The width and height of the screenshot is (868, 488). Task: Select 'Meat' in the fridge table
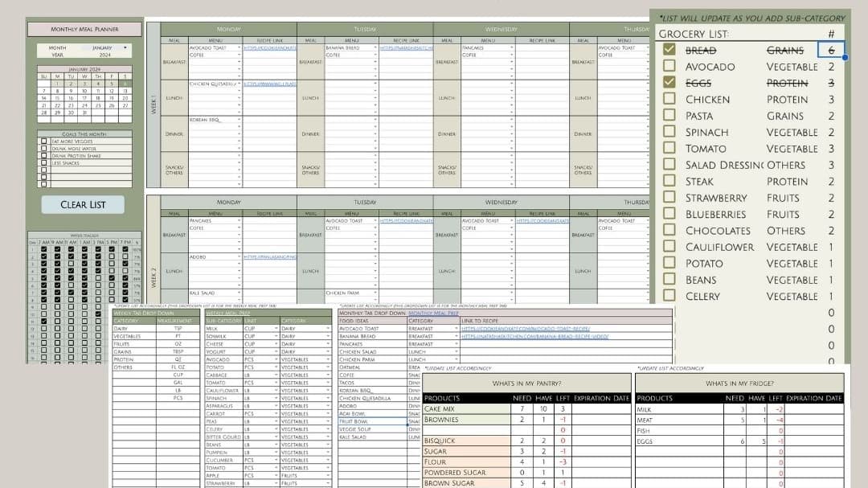[679, 420]
